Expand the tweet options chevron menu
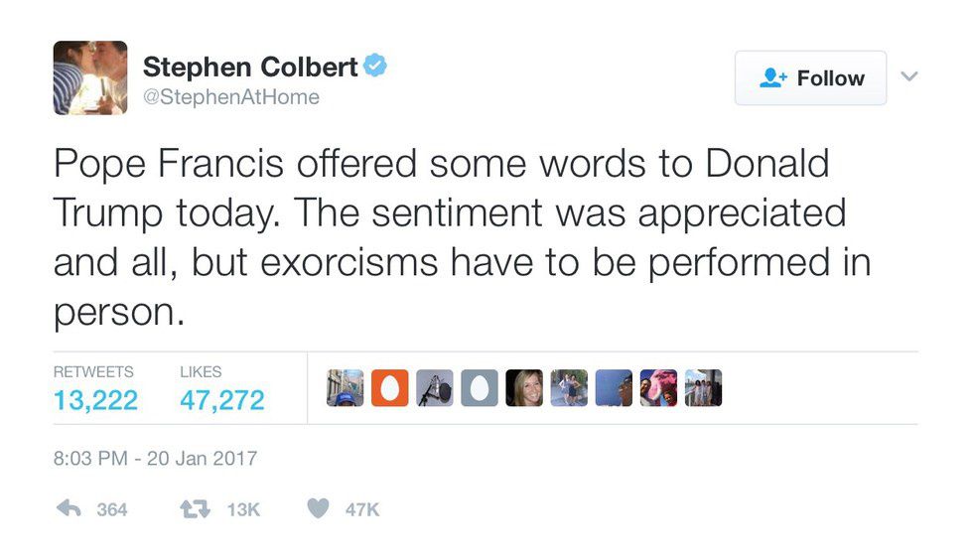 909,76
